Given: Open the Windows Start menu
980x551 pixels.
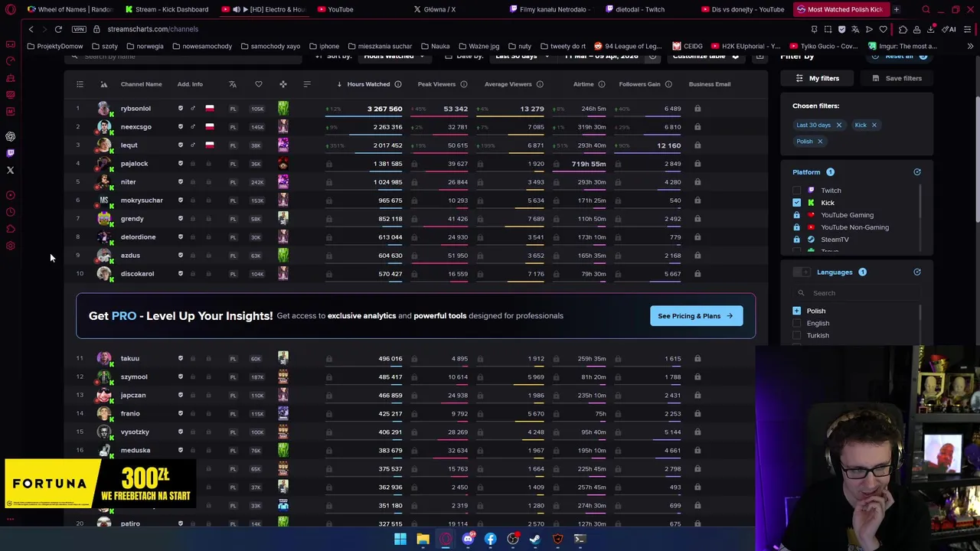Looking at the screenshot, I should pyautogui.click(x=400, y=539).
